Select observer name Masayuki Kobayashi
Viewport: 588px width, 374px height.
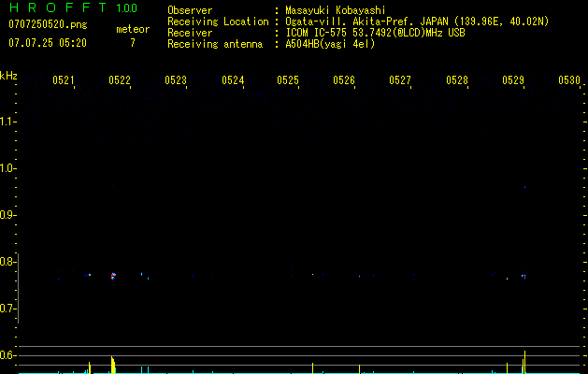pos(336,10)
